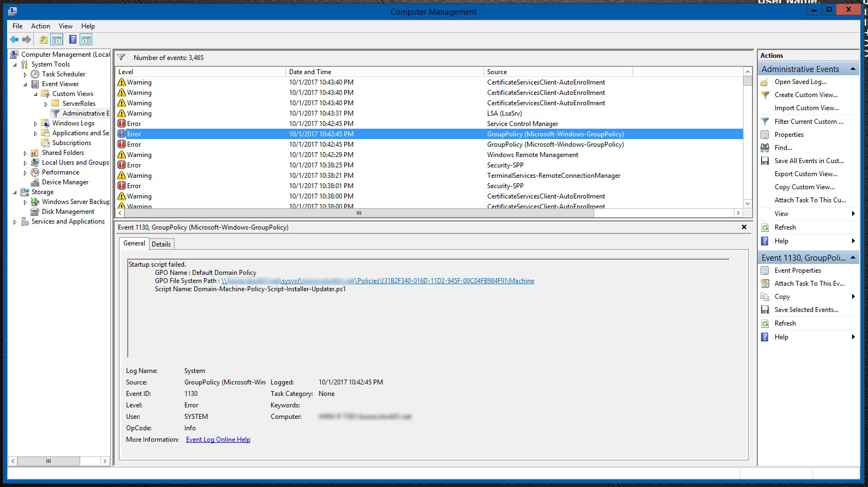Select the Windows Remote Management warning event
868x487 pixels.
pos(429,155)
